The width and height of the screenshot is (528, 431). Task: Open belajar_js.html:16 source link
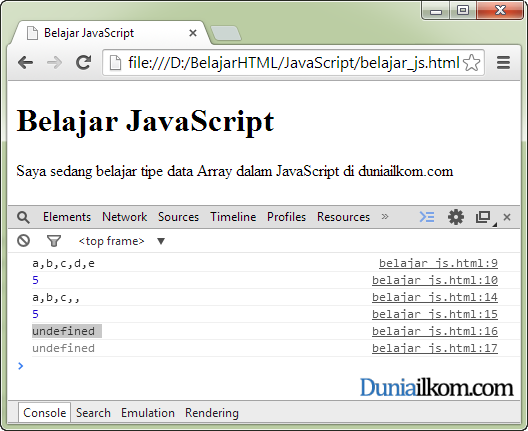(x=435, y=331)
